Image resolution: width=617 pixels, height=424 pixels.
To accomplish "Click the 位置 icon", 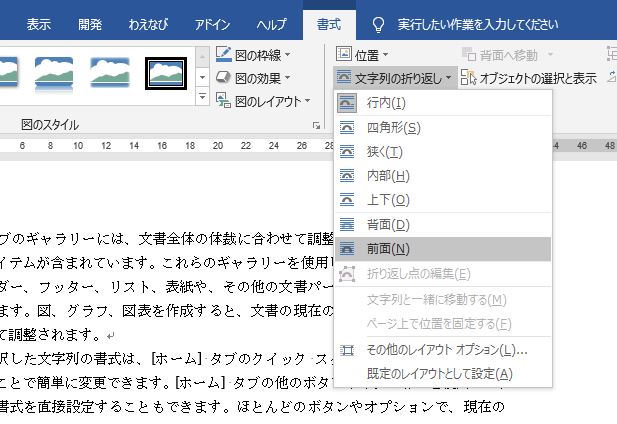I will point(344,54).
